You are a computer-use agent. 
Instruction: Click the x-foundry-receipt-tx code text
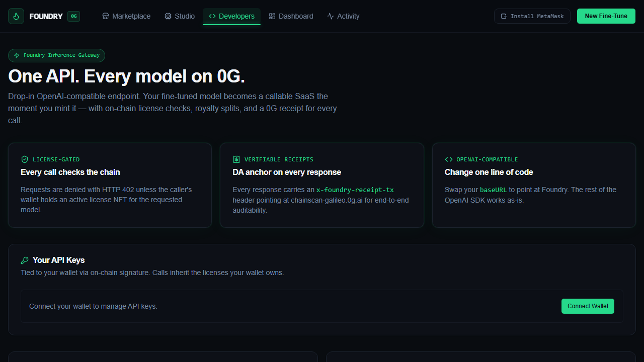pyautogui.click(x=355, y=190)
